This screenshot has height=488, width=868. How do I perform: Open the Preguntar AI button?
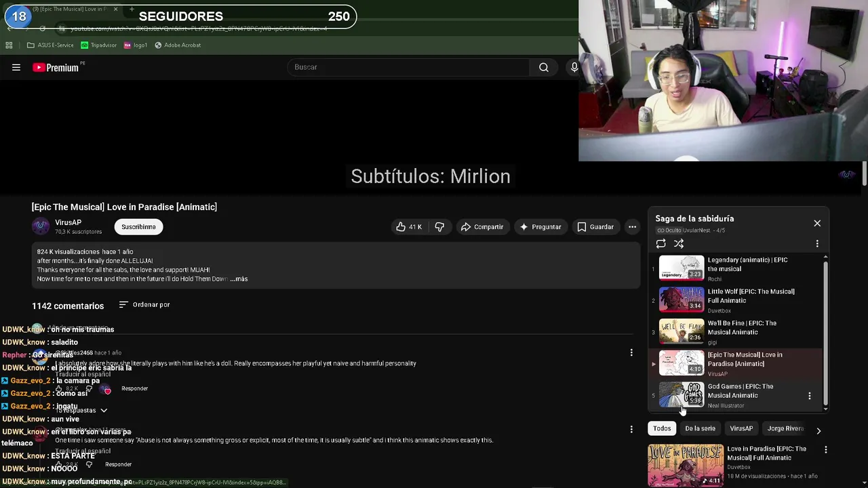point(540,227)
